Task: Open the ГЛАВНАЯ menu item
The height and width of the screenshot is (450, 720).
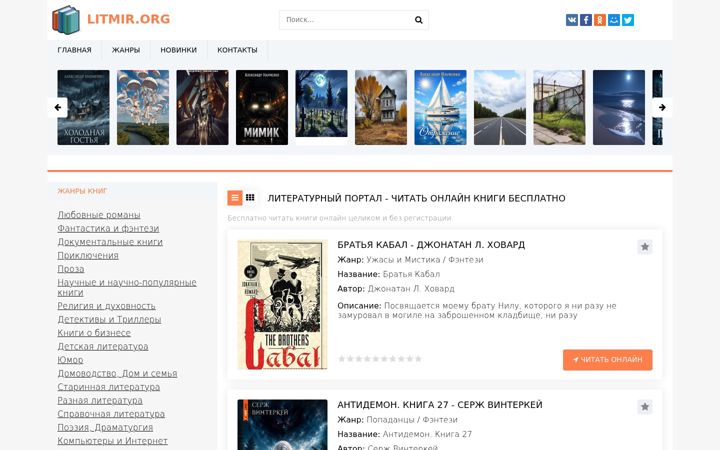Action: click(74, 50)
